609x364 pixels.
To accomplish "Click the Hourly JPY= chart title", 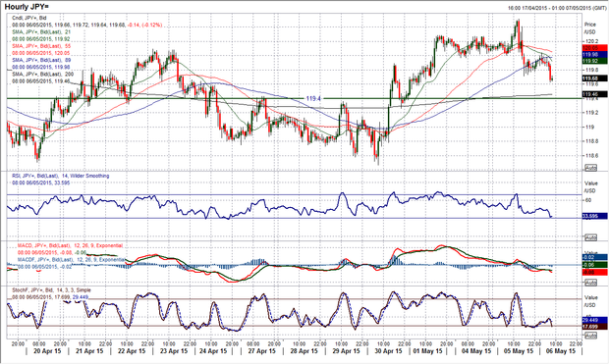I will pyautogui.click(x=27, y=7).
